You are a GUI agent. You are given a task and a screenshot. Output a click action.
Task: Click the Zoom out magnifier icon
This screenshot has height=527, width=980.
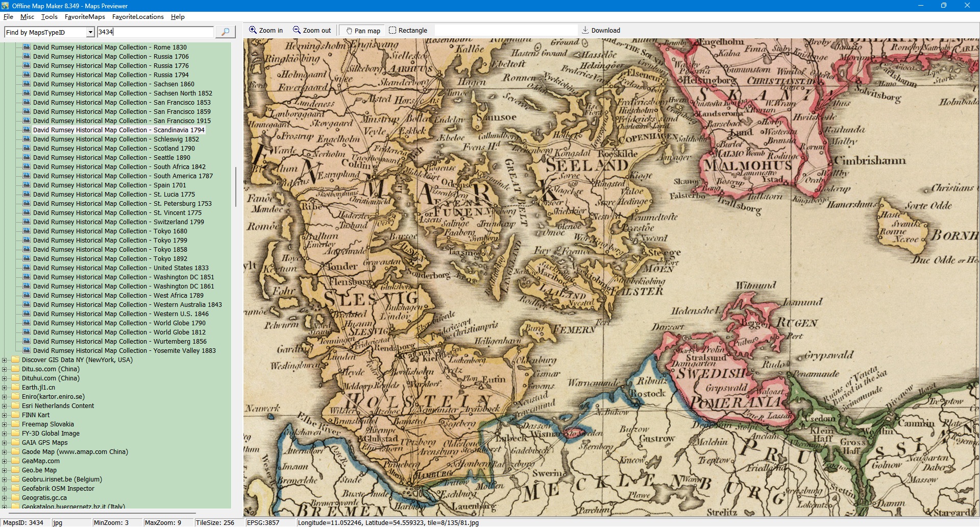[297, 30]
